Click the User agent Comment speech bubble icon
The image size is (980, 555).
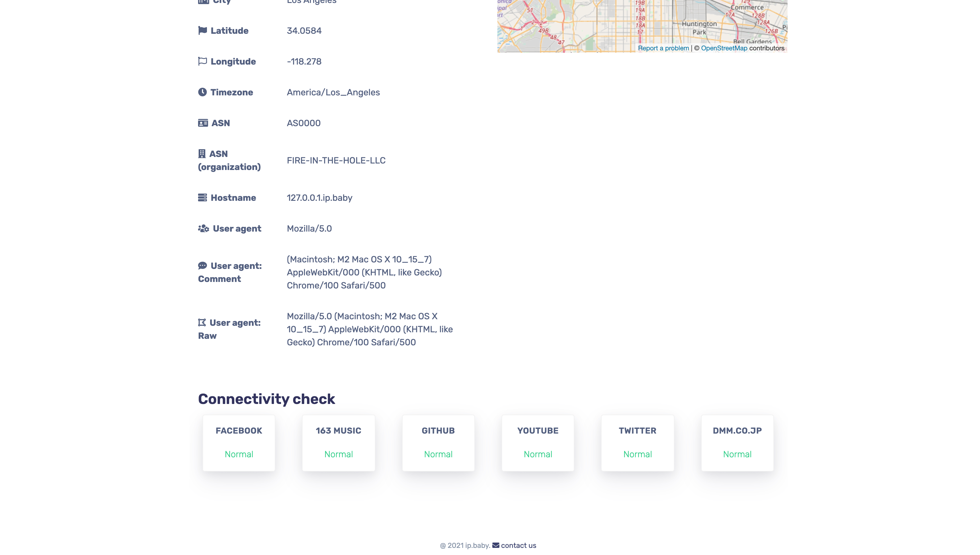pos(202,265)
